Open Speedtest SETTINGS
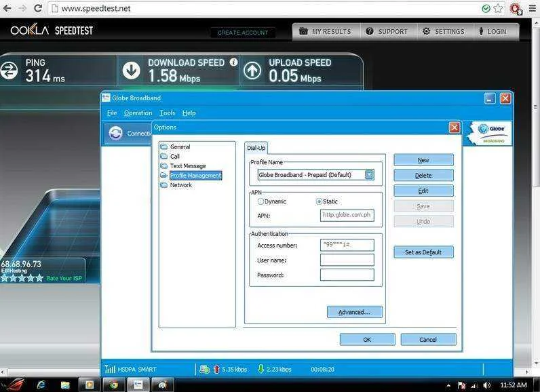The width and height of the screenshot is (540, 392). (445, 32)
